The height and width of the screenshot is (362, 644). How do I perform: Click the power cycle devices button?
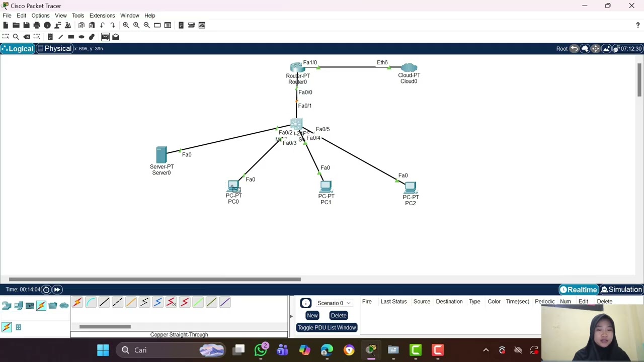coord(46,290)
